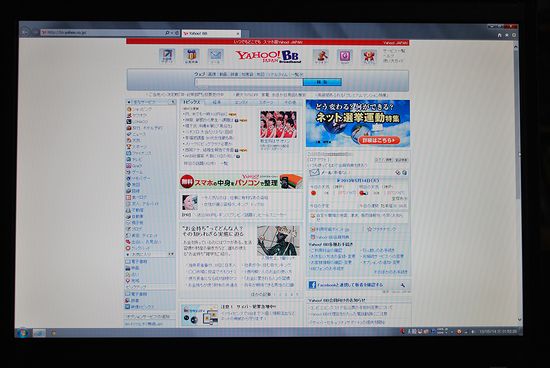Open GyaO in left services list
This screenshot has width=550, height=368.
tap(134, 166)
